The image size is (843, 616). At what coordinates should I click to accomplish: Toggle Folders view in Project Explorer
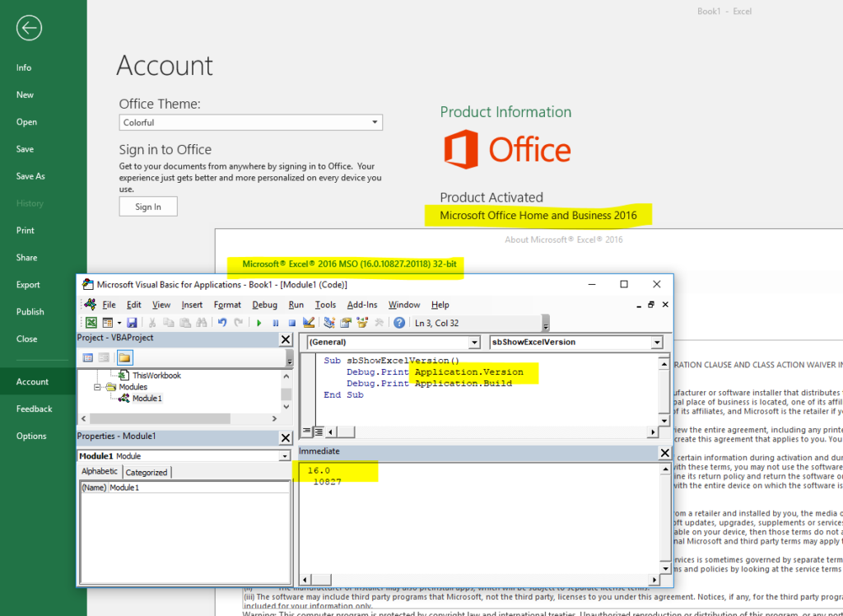pos(124,357)
